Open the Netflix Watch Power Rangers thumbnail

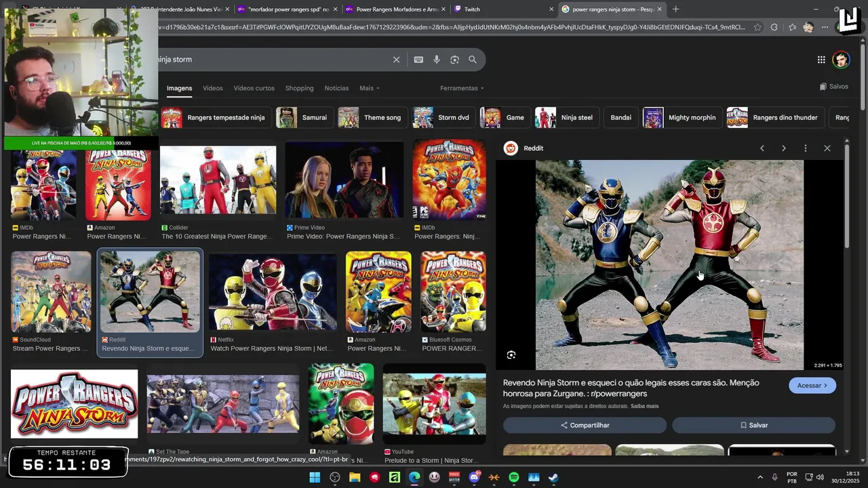click(x=273, y=292)
